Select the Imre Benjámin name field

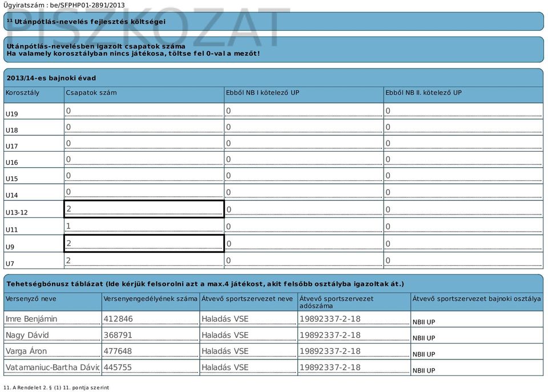tap(53, 318)
